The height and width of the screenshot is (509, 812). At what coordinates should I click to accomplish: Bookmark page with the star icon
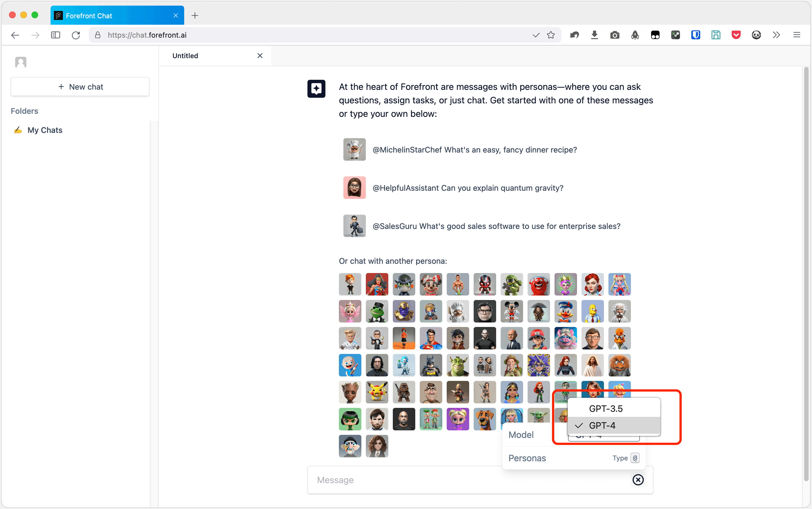[551, 35]
